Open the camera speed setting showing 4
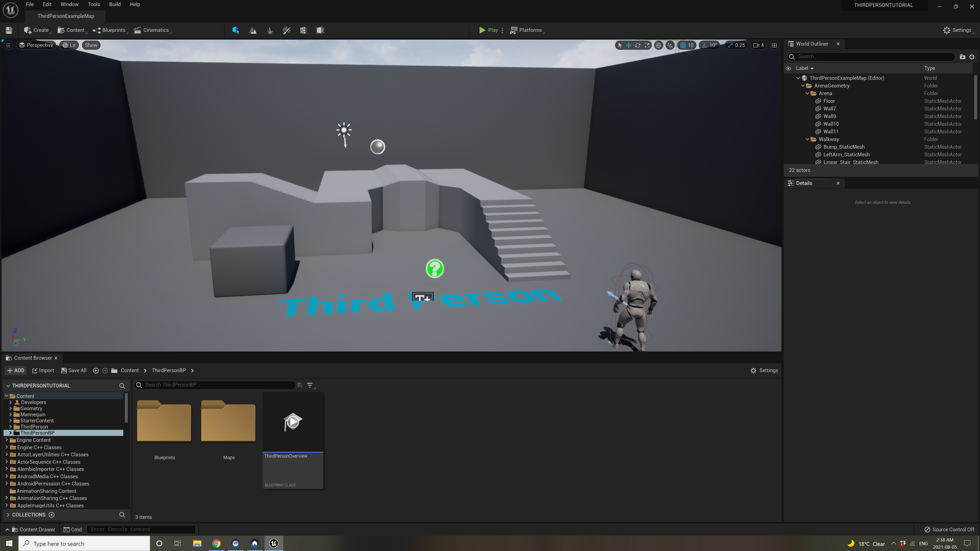Image resolution: width=980 pixels, height=551 pixels. click(758, 45)
